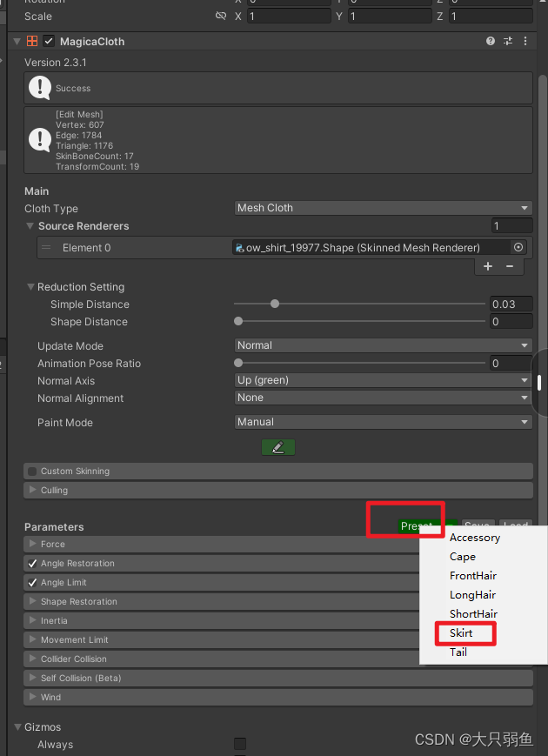Click the Simple Distance value field 0.03
The image size is (548, 756).
[511, 304]
